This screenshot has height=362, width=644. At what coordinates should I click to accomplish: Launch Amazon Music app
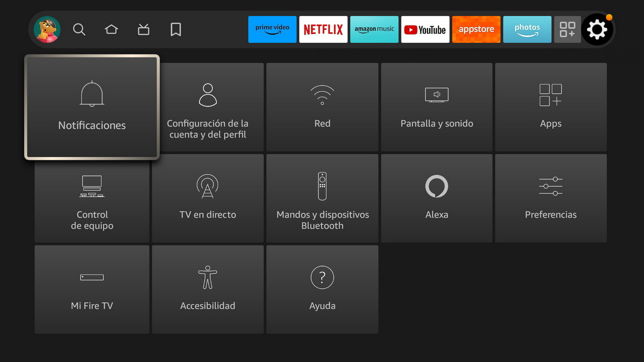point(374,30)
